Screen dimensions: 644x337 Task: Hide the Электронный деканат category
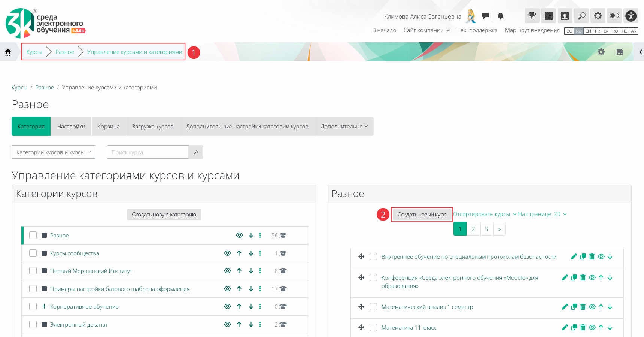pos(227,325)
